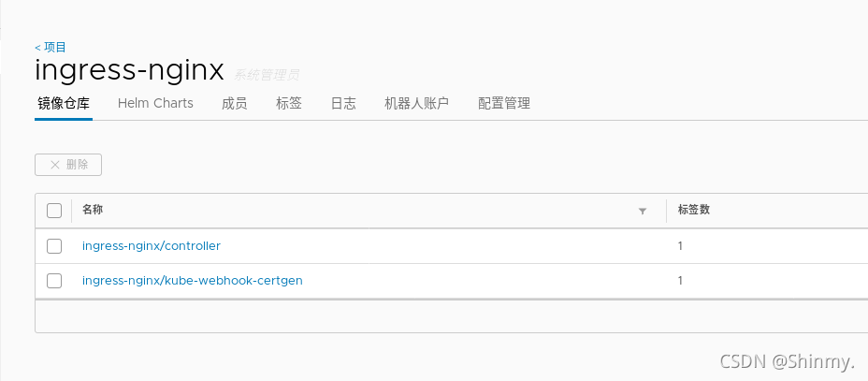Open the name column filter icon

pyautogui.click(x=643, y=211)
